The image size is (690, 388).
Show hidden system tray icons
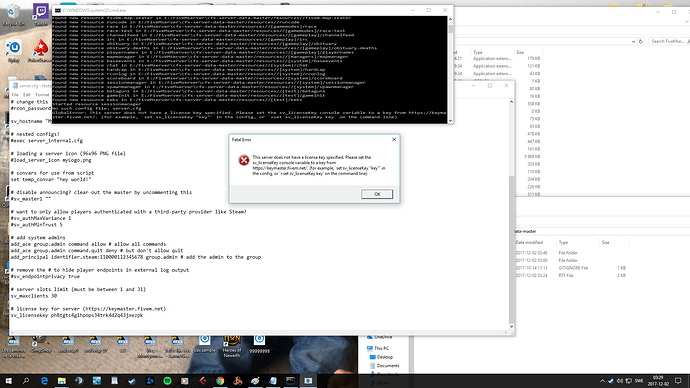(602, 381)
